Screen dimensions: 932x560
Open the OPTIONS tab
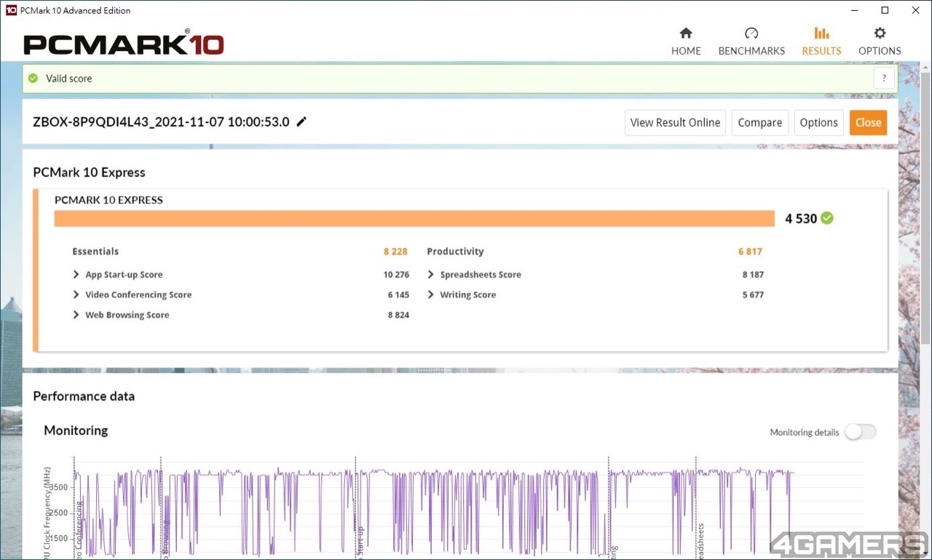click(880, 42)
